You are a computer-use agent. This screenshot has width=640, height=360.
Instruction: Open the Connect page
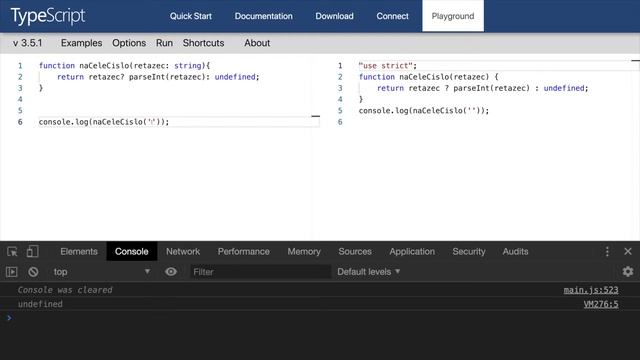(392, 16)
